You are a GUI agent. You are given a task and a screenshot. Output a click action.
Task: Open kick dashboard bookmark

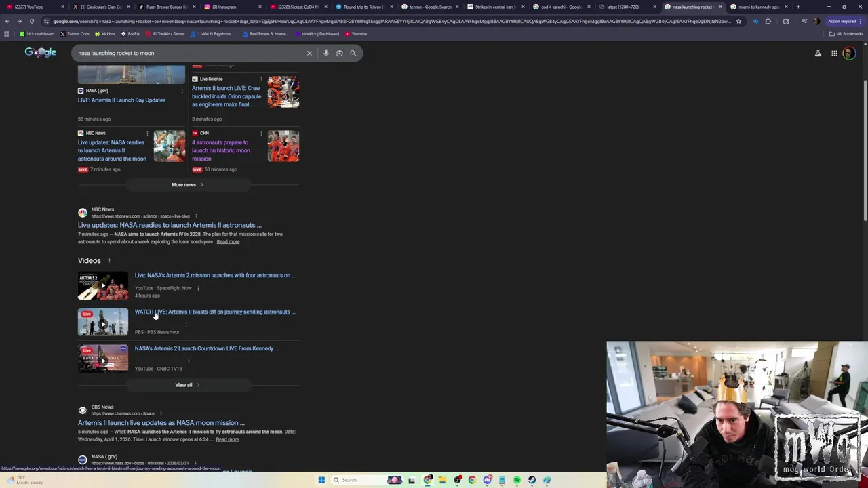tap(37, 33)
